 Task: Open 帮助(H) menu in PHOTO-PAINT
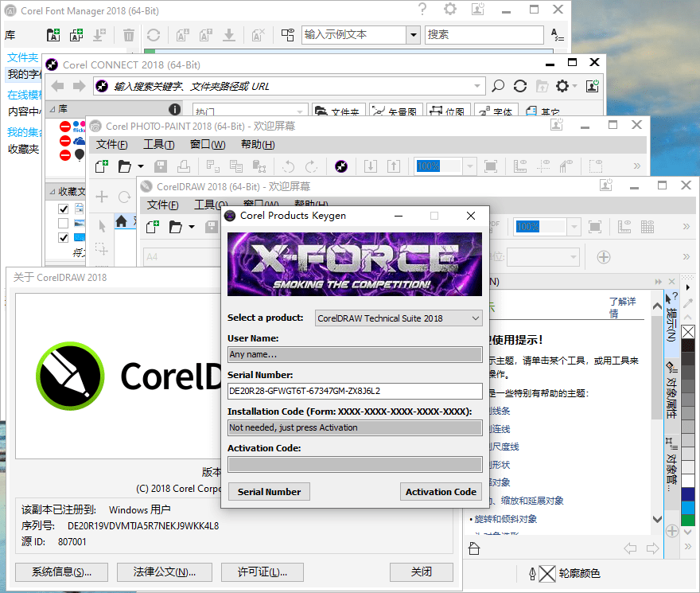(258, 144)
